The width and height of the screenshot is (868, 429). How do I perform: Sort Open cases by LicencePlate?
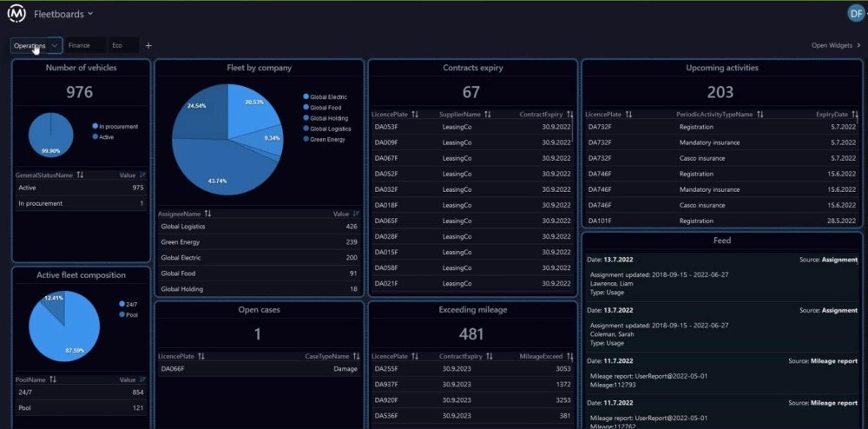(201, 356)
